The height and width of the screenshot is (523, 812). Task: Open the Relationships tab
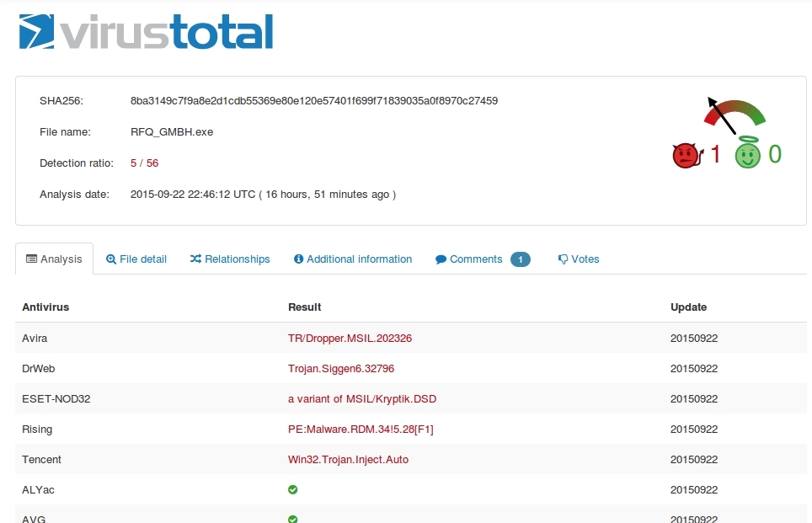click(230, 259)
